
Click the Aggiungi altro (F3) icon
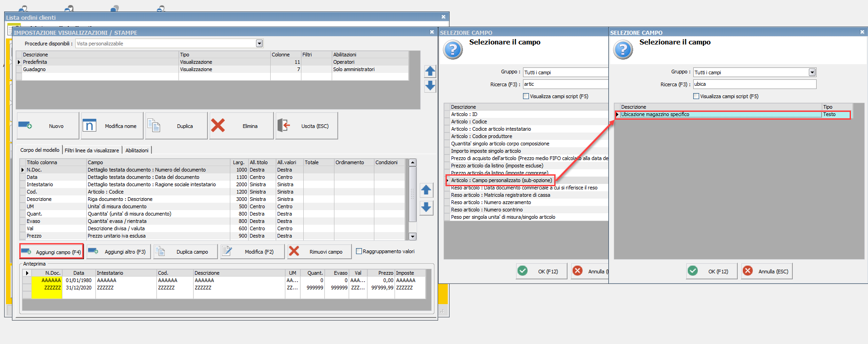point(93,251)
